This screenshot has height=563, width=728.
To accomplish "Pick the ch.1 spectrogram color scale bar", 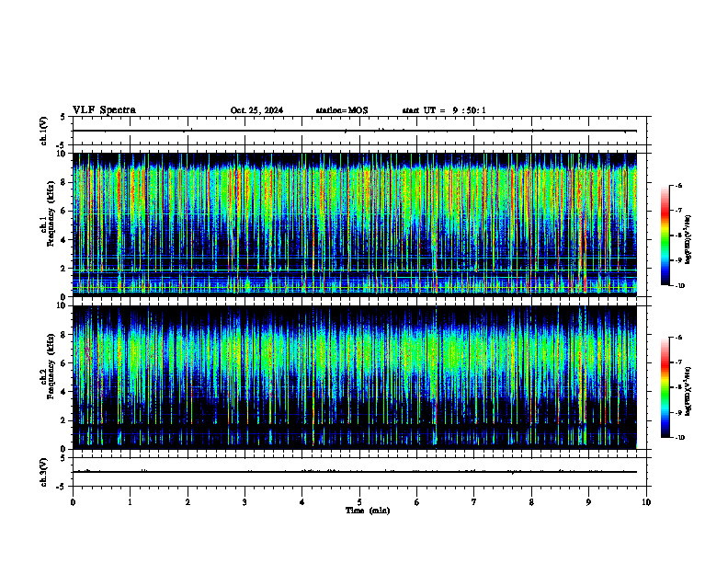I will pyautogui.click(x=665, y=236).
